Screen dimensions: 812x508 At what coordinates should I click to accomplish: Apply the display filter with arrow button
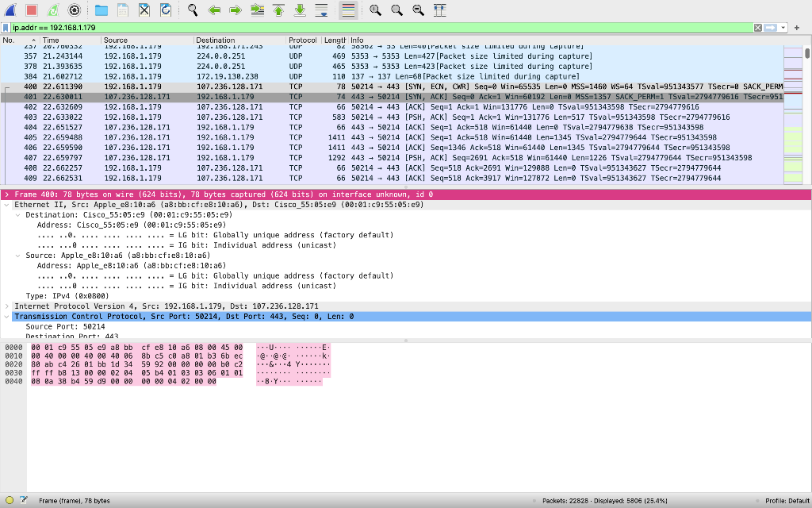coord(769,26)
